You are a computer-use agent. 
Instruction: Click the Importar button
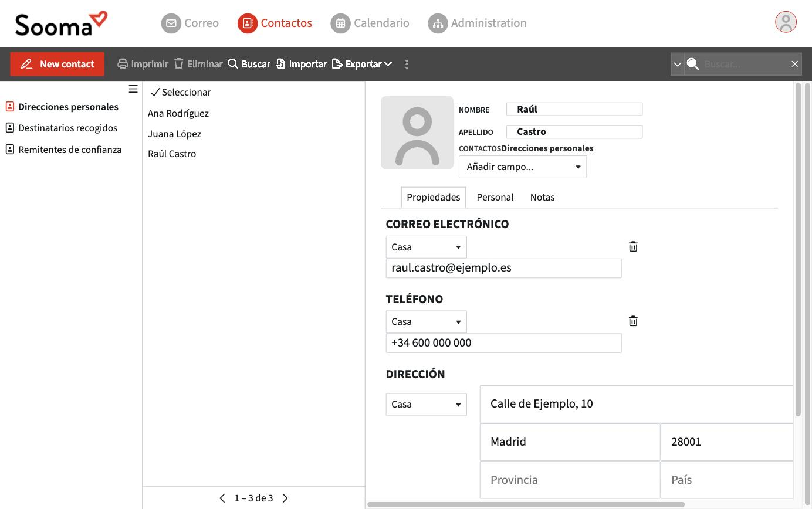301,64
